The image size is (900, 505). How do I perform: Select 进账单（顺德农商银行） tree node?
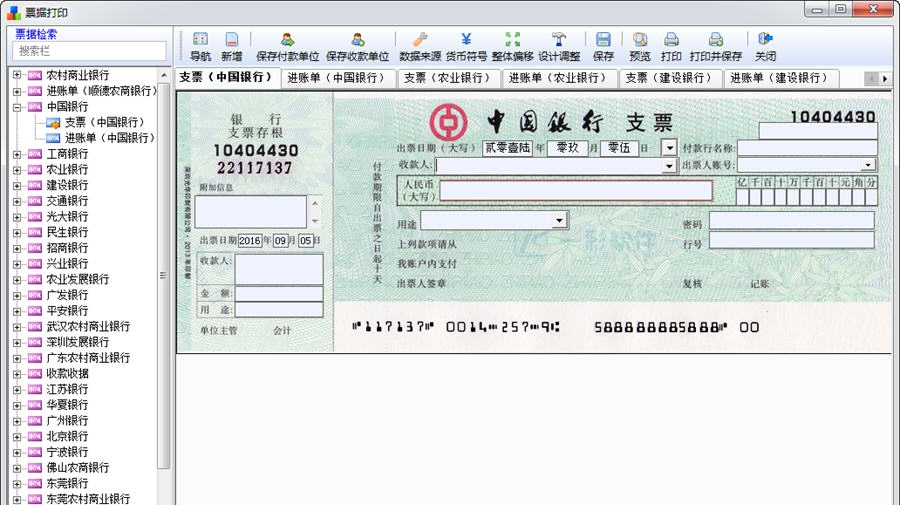tap(101, 91)
